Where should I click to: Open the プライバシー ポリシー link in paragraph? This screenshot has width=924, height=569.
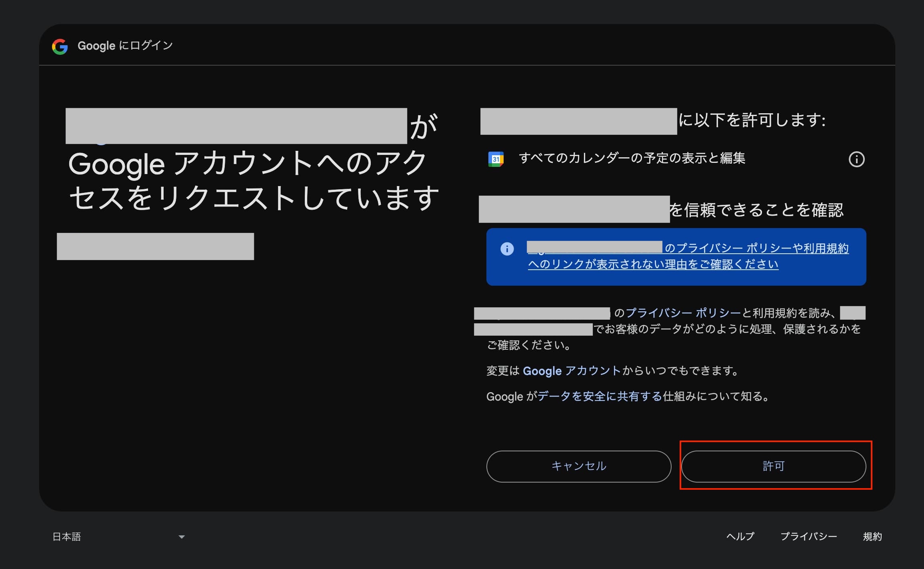pyautogui.click(x=683, y=313)
